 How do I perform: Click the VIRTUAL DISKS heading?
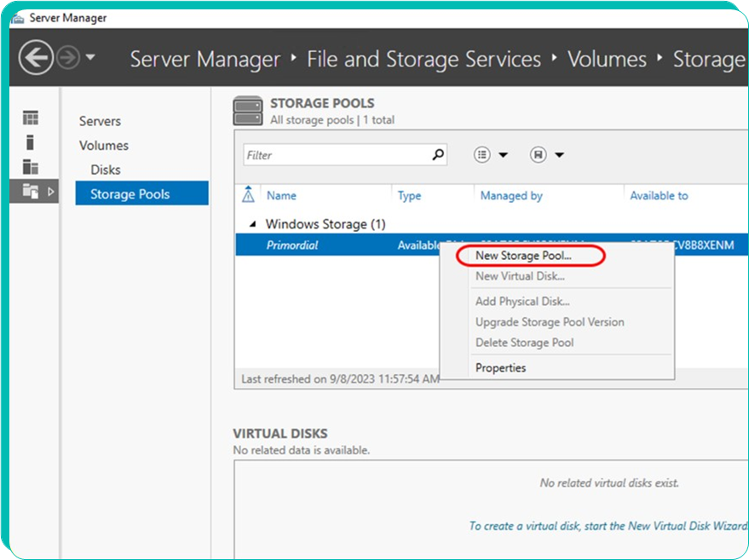click(280, 433)
